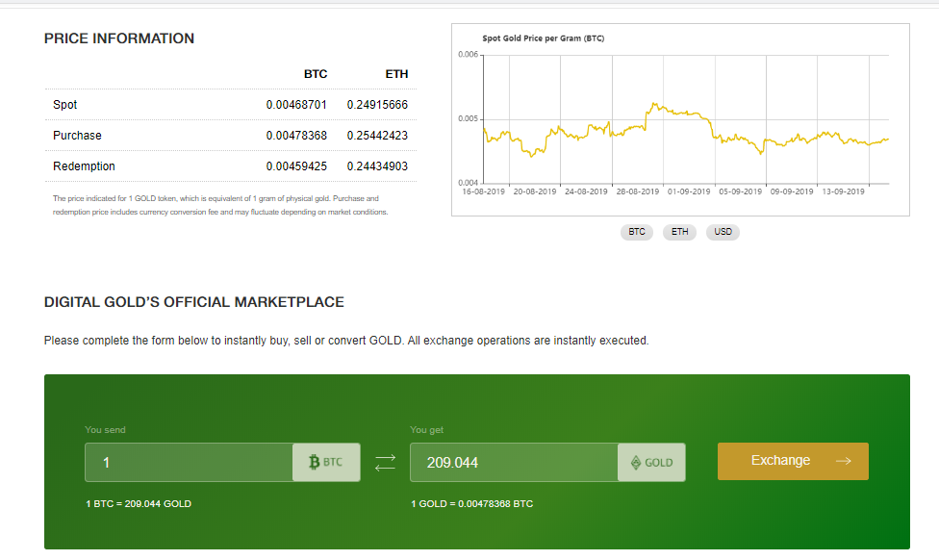Click the Purchase row label
The image size is (939, 560).
click(x=77, y=136)
